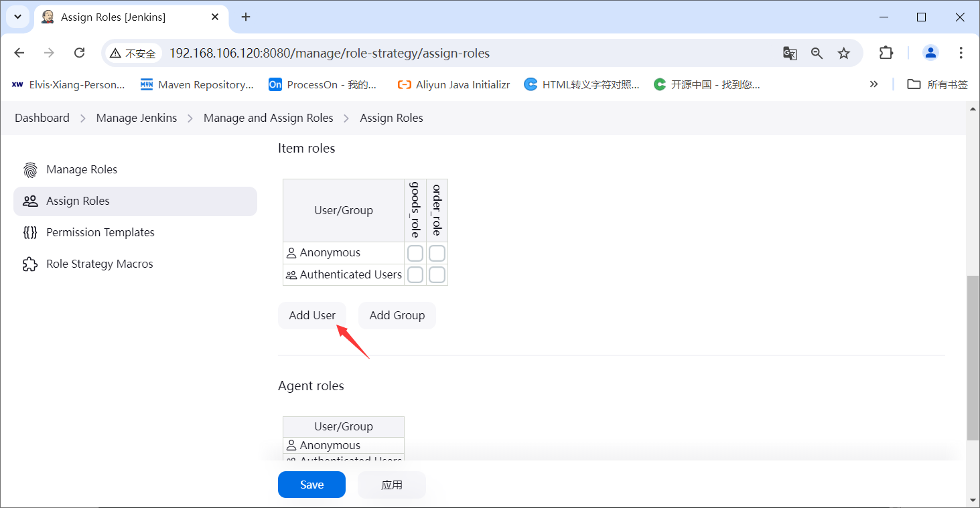Click the scrollbar down arrow
This screenshot has width=980, height=508.
coord(973,500)
